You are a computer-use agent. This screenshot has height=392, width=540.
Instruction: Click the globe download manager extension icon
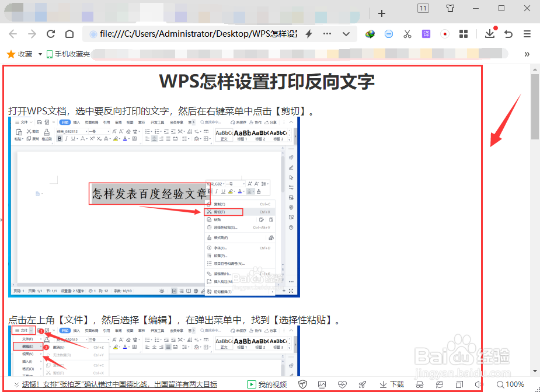point(370,34)
